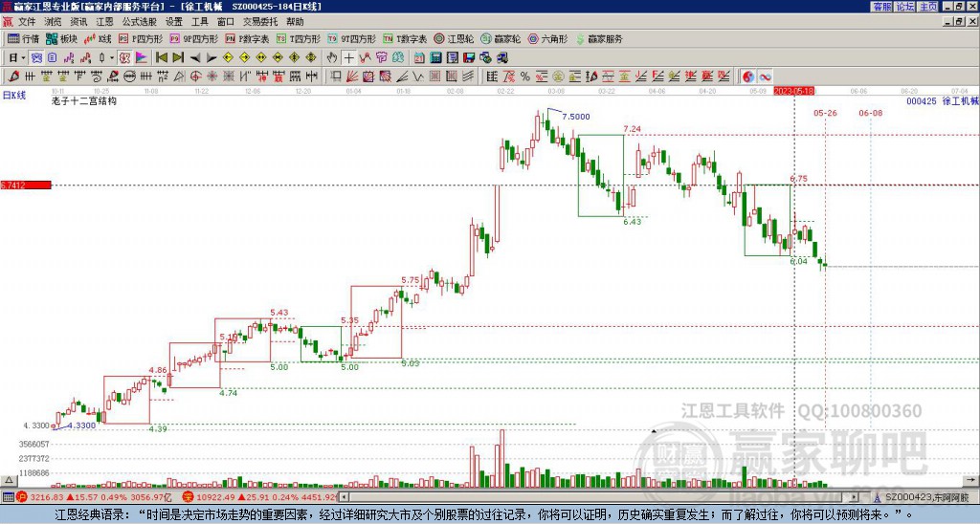Image resolution: width=980 pixels, height=524 pixels.
Task: Open the 板块 sectors view
Action: point(61,38)
